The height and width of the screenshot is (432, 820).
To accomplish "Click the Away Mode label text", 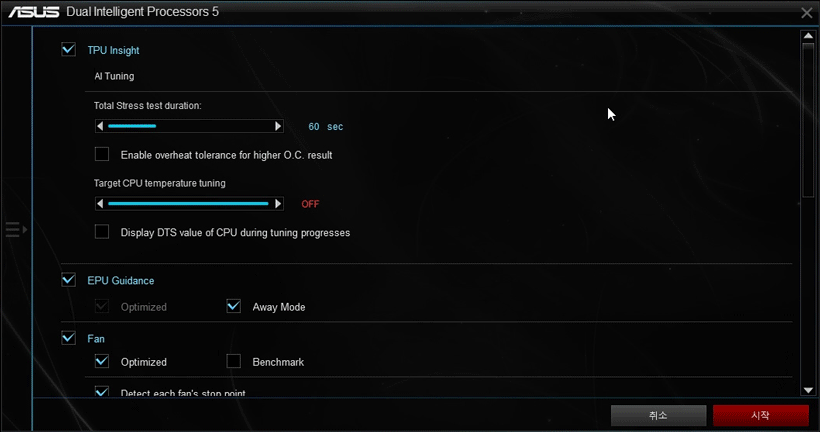I will click(x=279, y=308).
